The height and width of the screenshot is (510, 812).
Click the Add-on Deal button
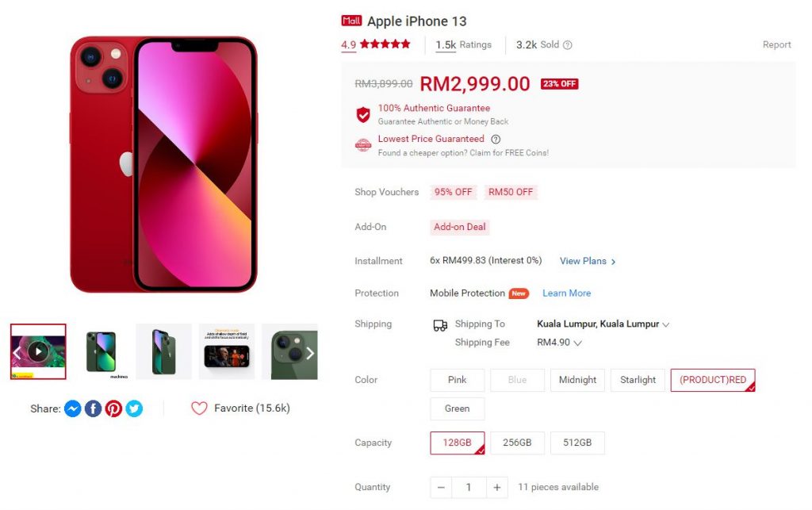[x=460, y=227]
